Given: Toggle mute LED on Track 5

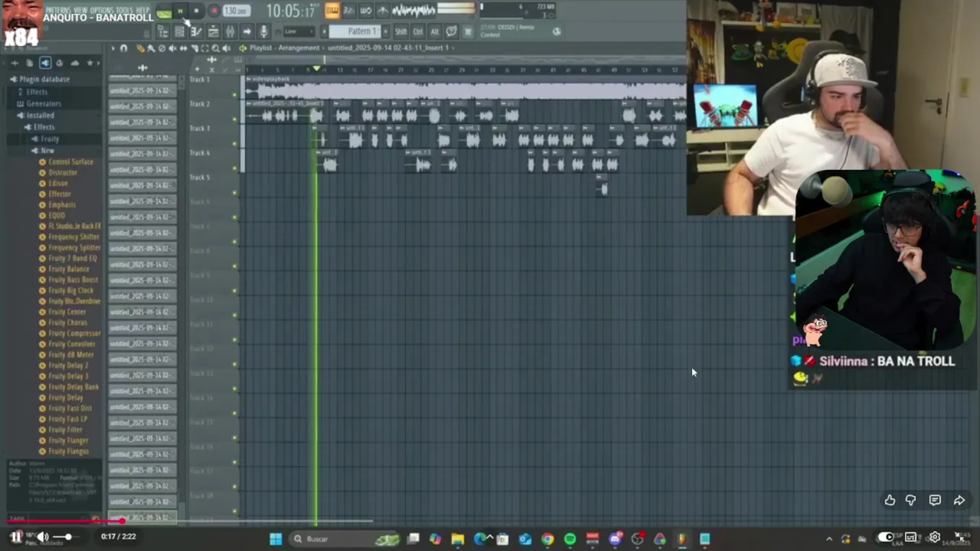Looking at the screenshot, I should point(235,193).
